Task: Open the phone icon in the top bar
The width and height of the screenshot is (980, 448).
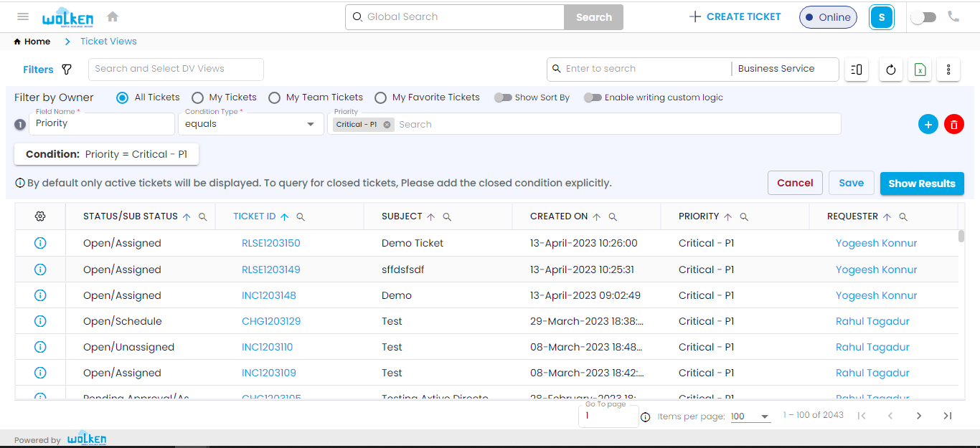Action: 954,16
